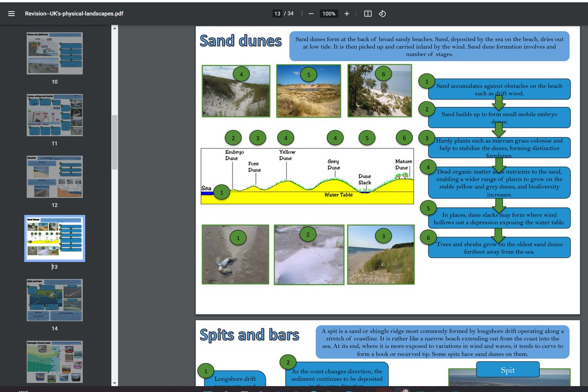Viewport: 588px width, 392px height.
Task: Click the page number field showing 13
Action: coord(277,14)
